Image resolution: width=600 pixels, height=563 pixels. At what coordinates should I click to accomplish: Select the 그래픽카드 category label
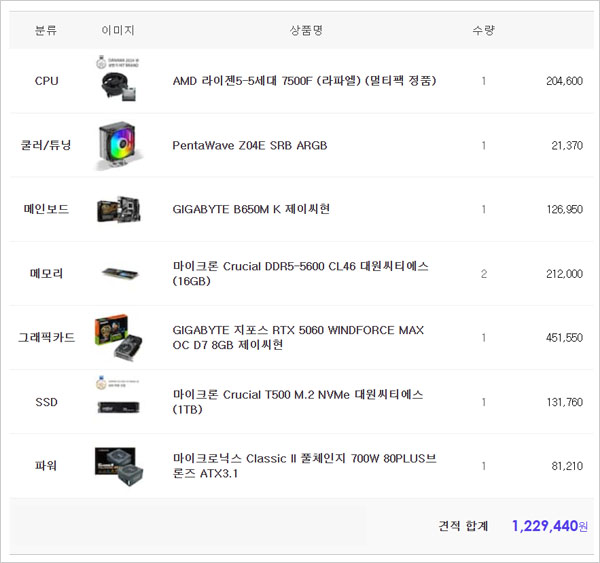coord(46,338)
